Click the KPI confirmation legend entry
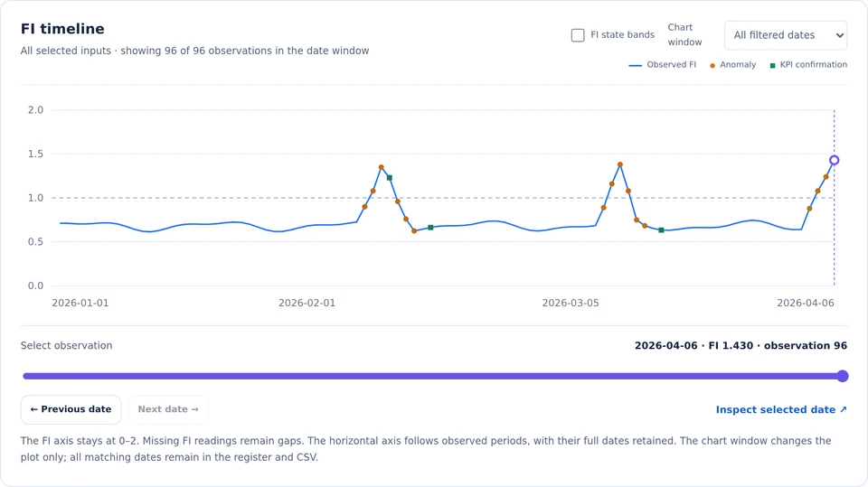This screenshot has height=487, width=868. coord(808,65)
